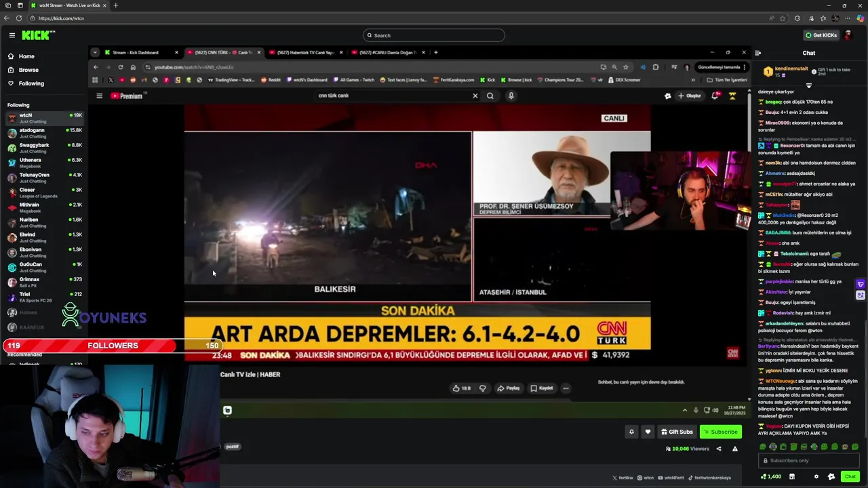Image resolution: width=868 pixels, height=488 pixels.
Task: Click Paylaş share button under video
Action: coord(509,388)
